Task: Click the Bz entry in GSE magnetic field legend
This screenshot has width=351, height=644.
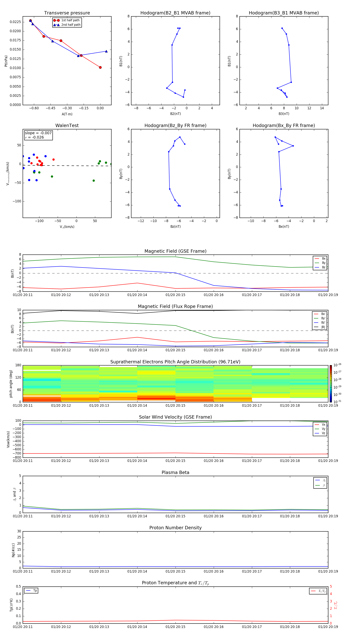Action: (320, 267)
